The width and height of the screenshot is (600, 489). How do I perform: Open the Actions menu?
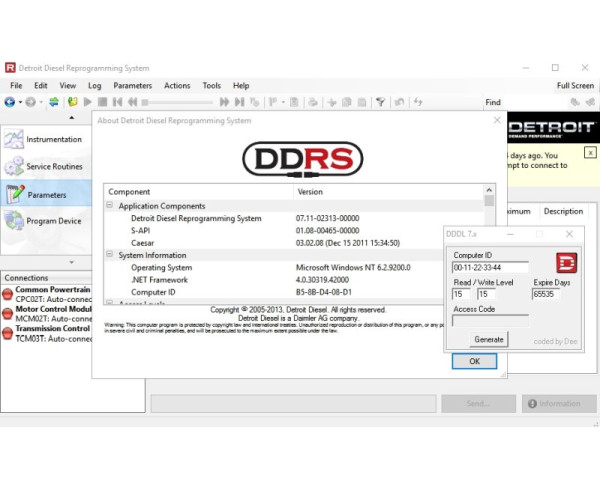(x=177, y=86)
